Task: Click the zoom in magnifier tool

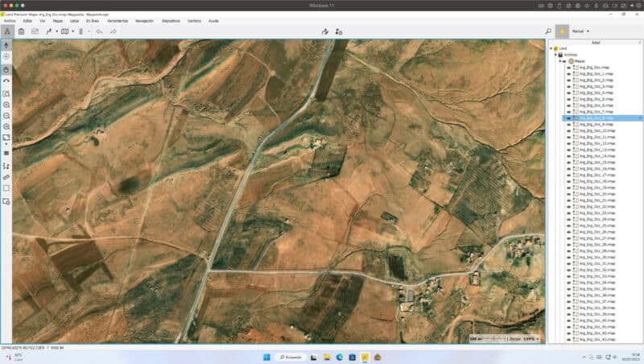Action: pos(6,105)
